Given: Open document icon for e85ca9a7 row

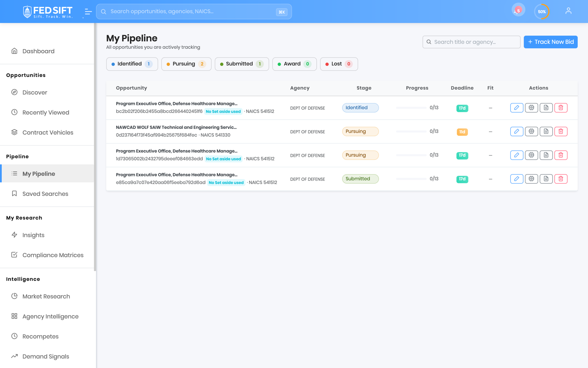Looking at the screenshot, I should (546, 179).
